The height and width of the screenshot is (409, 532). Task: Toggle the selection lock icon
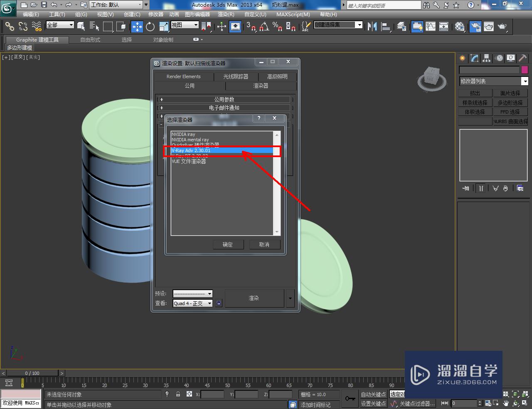point(178,394)
